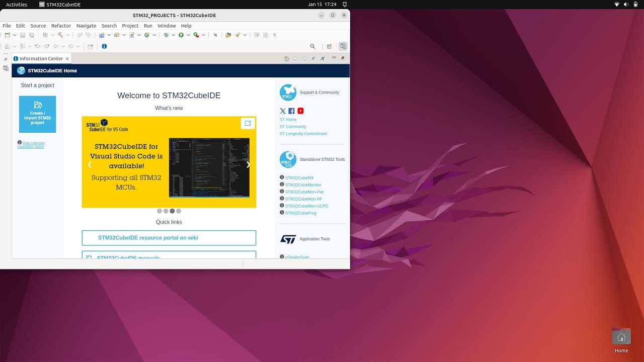
Task: Click the Save All toolbar icon
Action: pyautogui.click(x=32, y=35)
